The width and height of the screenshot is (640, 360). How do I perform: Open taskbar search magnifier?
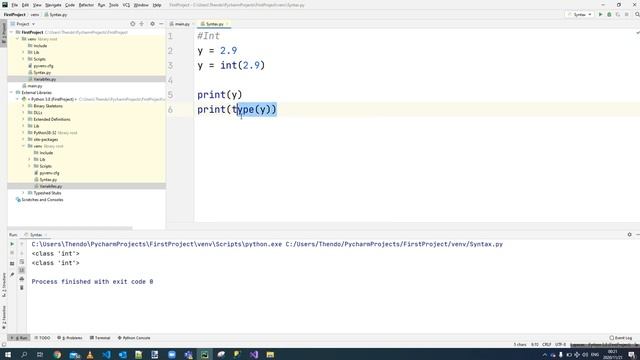pyautogui.click(x=24, y=354)
